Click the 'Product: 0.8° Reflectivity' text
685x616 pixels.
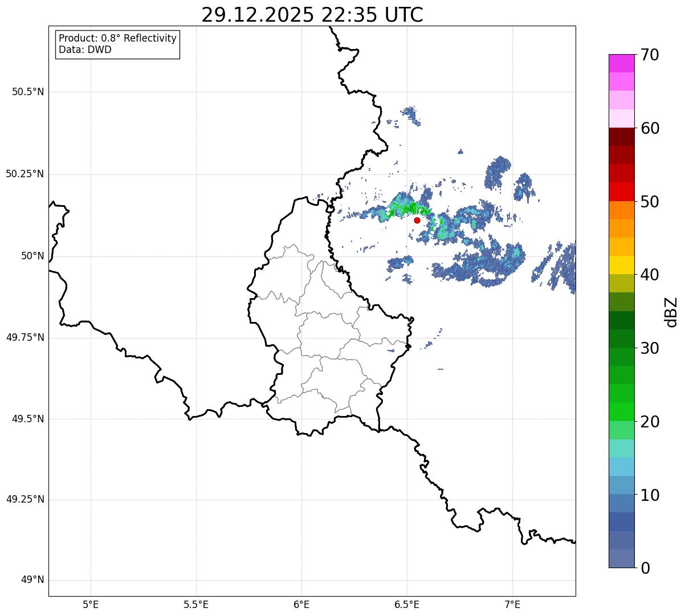[118, 38]
